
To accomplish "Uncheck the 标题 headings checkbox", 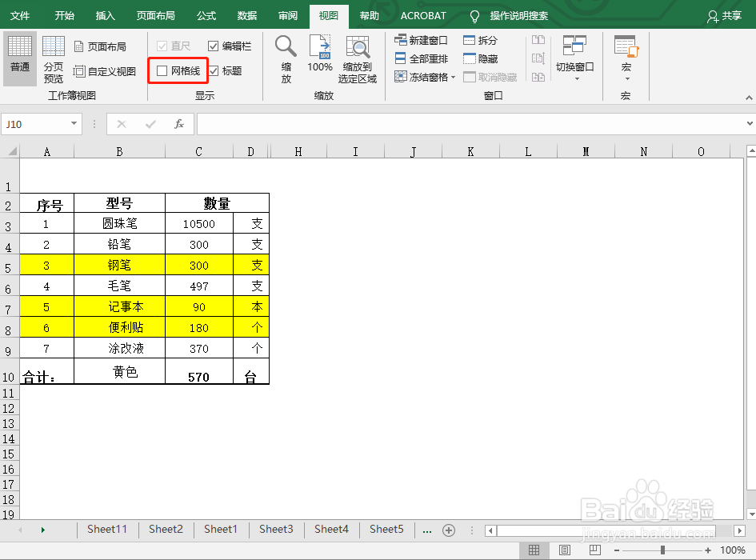I will [214, 71].
